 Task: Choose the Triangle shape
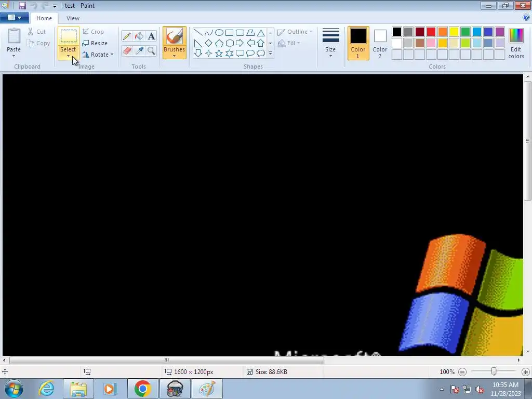[261, 33]
